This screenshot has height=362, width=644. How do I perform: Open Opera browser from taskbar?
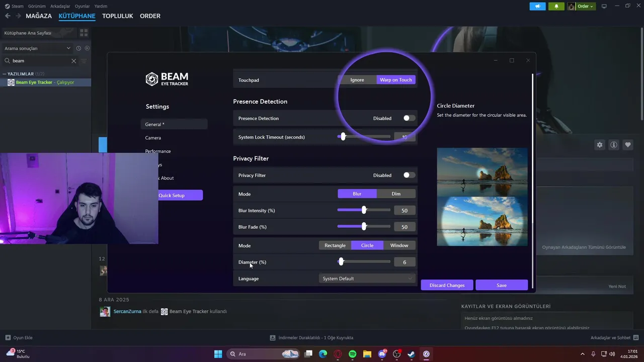(x=338, y=354)
